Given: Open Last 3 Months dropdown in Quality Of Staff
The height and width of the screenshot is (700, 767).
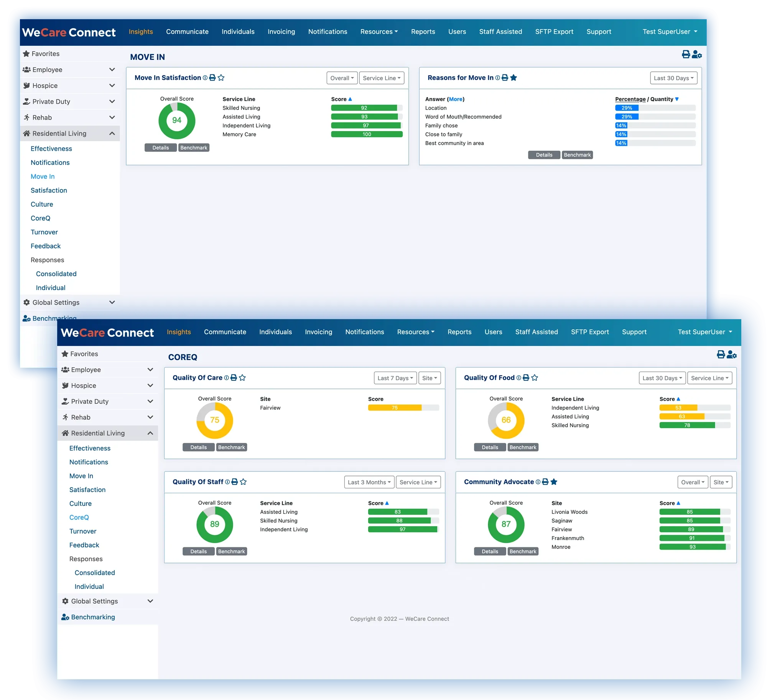Looking at the screenshot, I should click(x=369, y=483).
